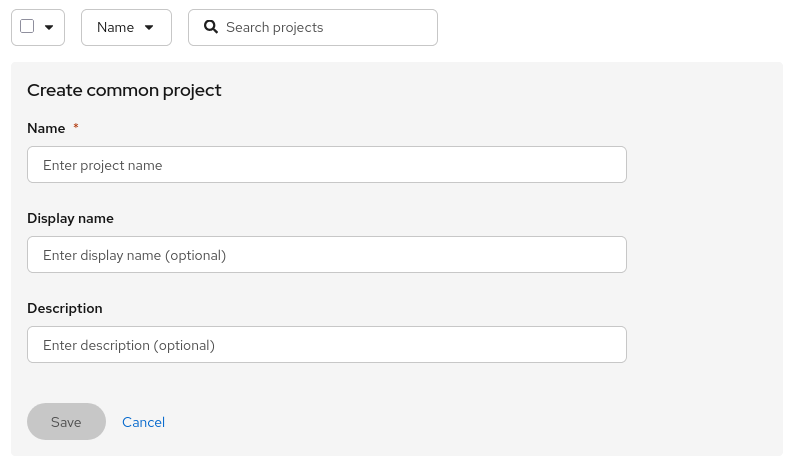Expand the Name filter attribute dropdown
The image size is (790, 476).
click(126, 27)
